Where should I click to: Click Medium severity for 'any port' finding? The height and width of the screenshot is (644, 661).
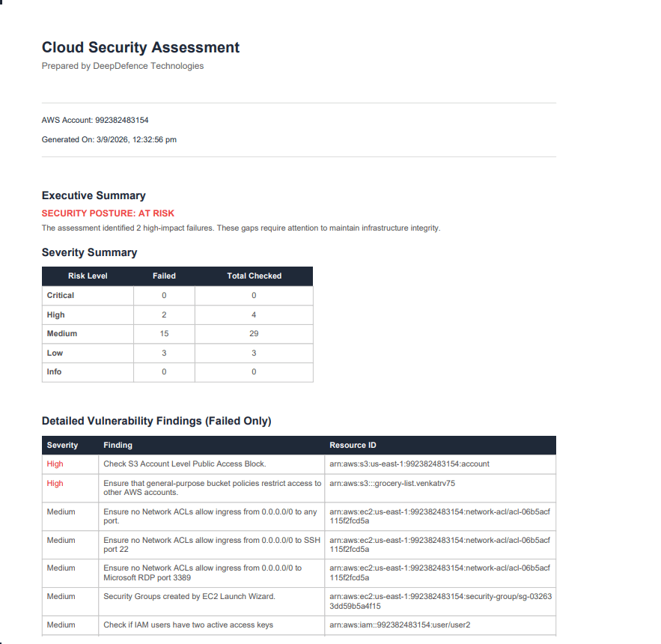[61, 512]
